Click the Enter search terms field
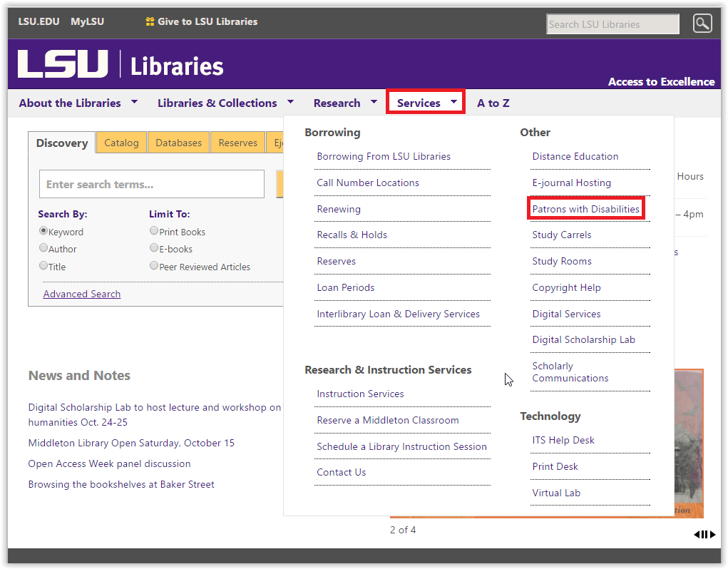The width and height of the screenshot is (728, 569). (152, 184)
